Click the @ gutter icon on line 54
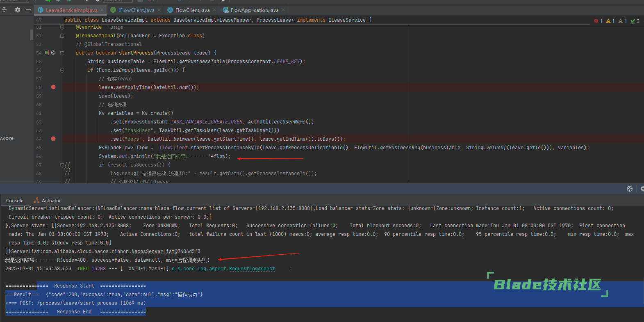Image resolution: width=644 pixels, height=322 pixels. click(53, 53)
